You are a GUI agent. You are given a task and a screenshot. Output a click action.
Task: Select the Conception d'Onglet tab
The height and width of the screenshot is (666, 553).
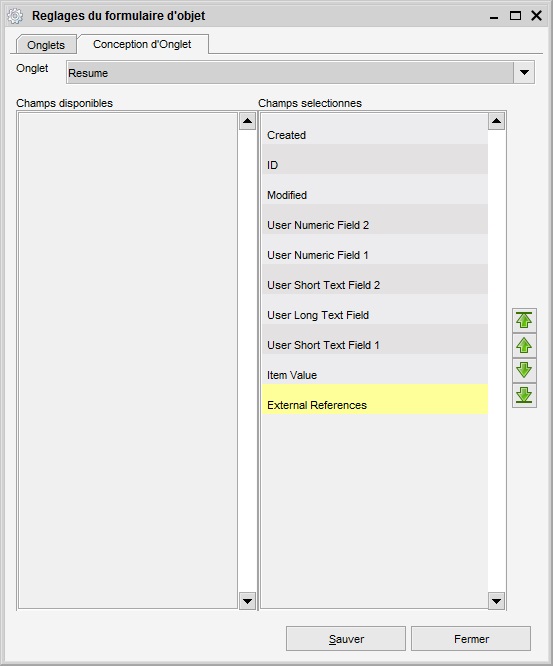(x=142, y=44)
